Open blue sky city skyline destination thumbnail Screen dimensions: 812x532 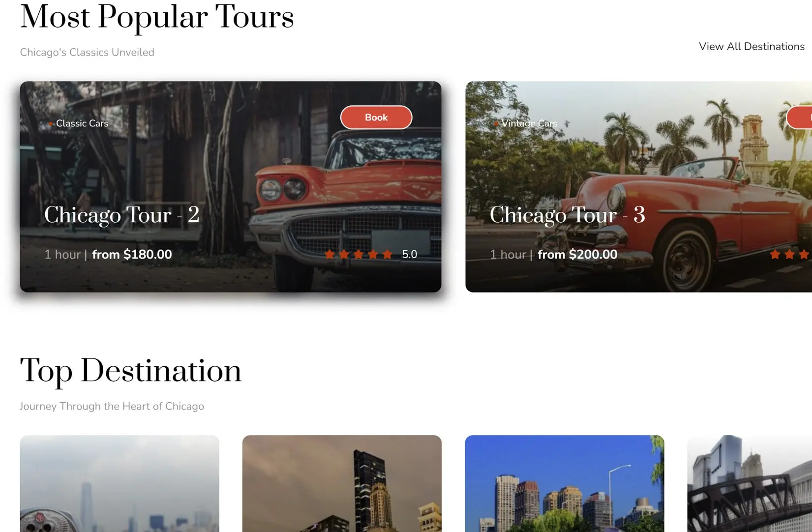pos(565,483)
